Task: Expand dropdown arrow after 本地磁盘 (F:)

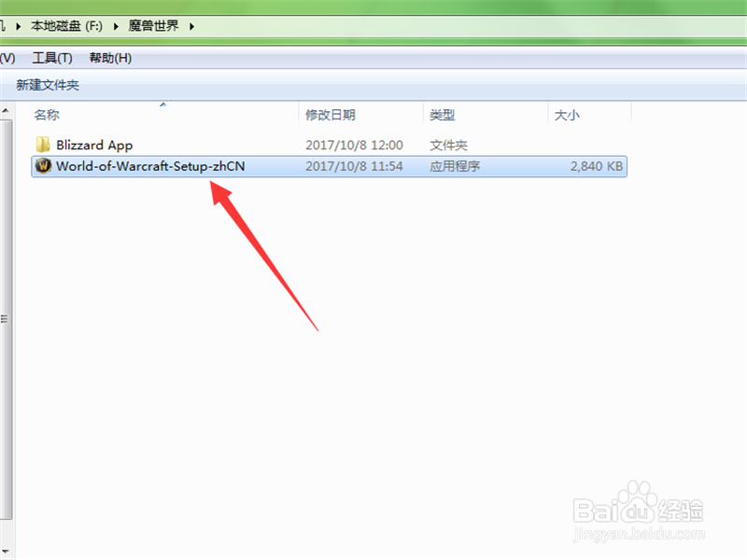Action: [x=116, y=26]
